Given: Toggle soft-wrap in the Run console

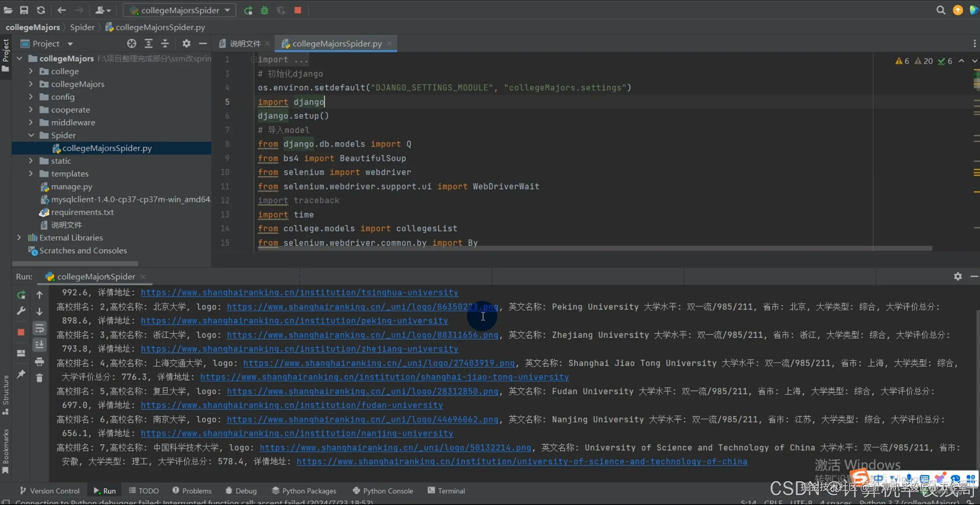Looking at the screenshot, I should click(39, 328).
